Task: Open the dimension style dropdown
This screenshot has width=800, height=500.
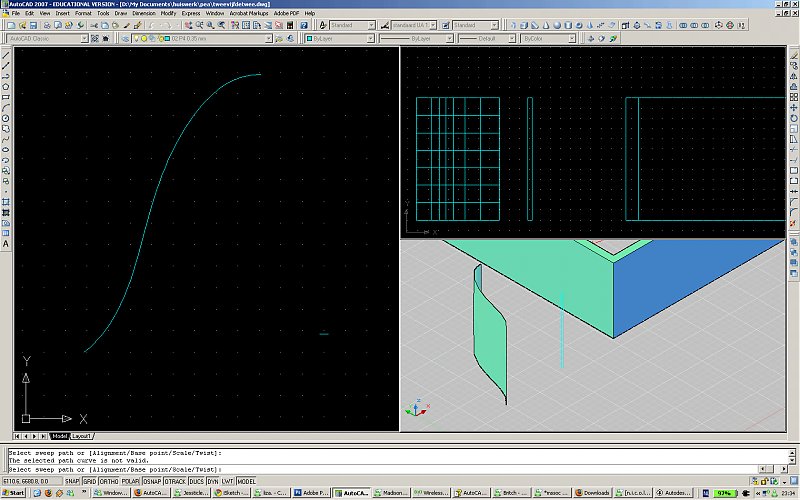Action: (433, 25)
